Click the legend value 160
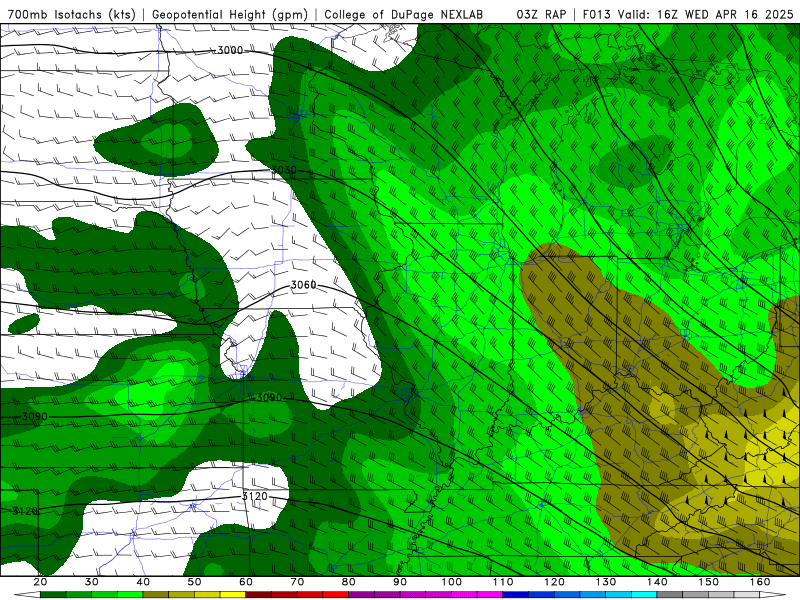The width and height of the screenshot is (800, 600). pyautogui.click(x=760, y=582)
